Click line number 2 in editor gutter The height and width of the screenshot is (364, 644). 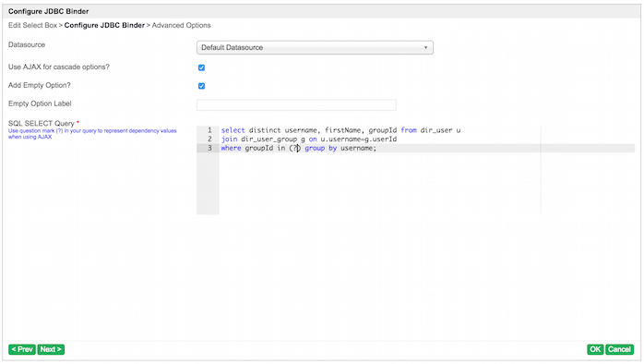click(x=209, y=139)
